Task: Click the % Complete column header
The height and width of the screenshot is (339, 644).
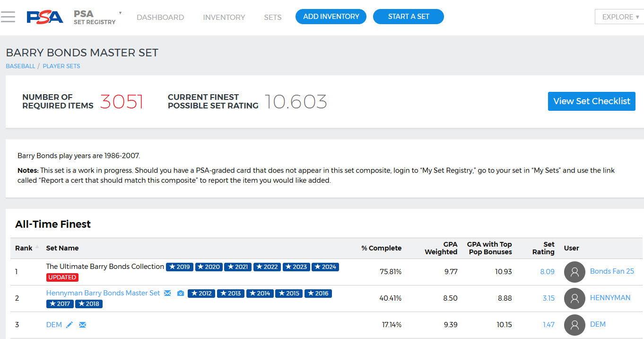Action: coord(382,248)
